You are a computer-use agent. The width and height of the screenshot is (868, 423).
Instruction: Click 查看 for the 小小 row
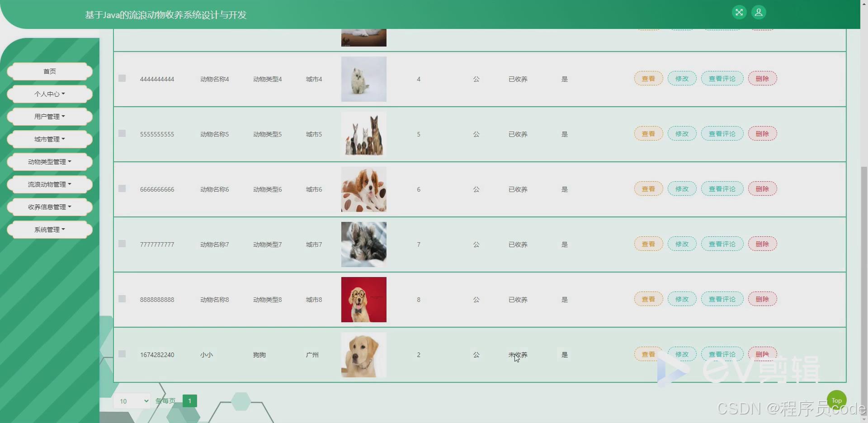click(648, 354)
